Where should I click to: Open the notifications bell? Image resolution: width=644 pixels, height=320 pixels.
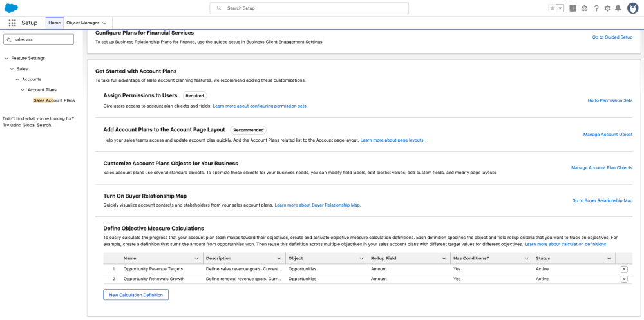(618, 8)
